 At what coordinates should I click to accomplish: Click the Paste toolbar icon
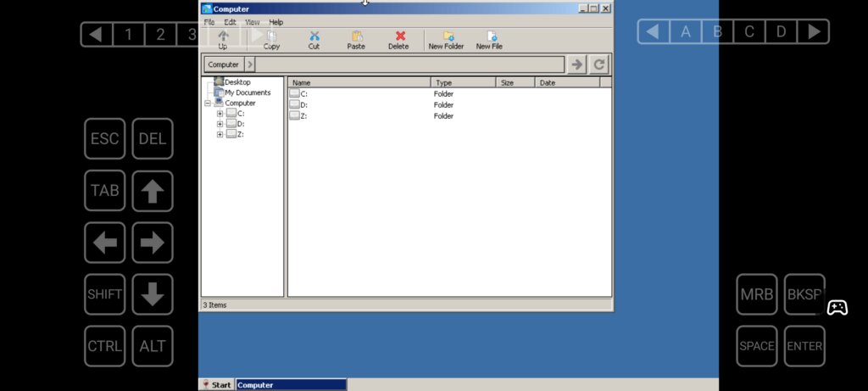[x=356, y=36]
